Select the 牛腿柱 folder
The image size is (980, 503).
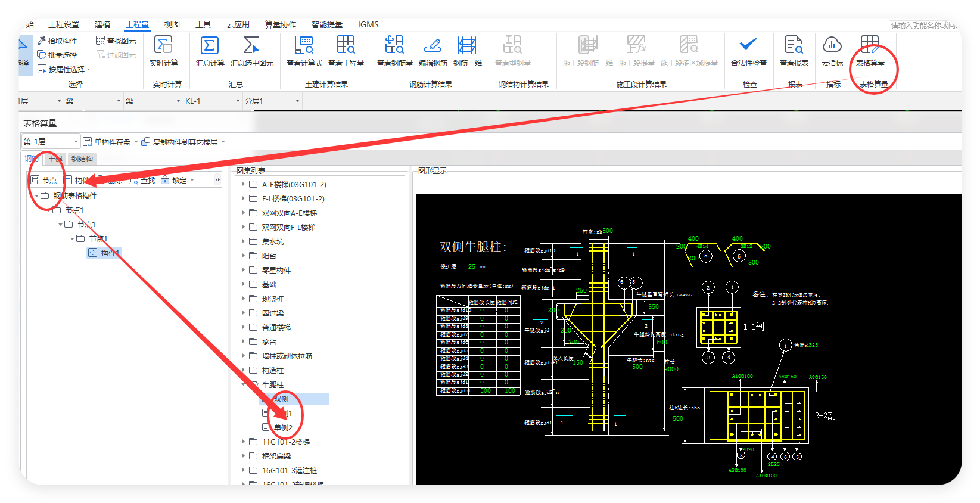[x=266, y=384]
